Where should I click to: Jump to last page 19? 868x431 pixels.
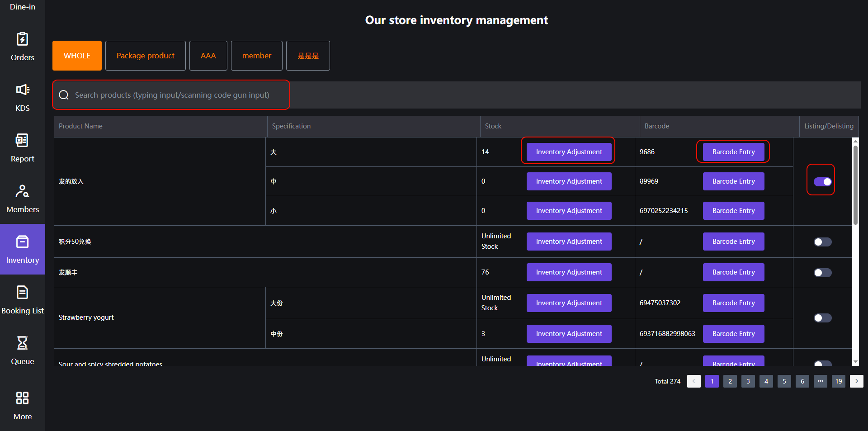point(838,381)
